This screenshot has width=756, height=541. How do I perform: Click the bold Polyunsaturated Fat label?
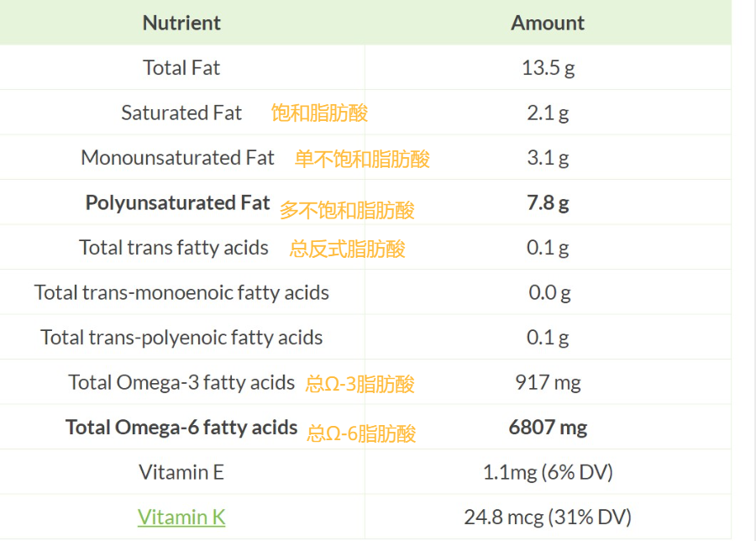[x=177, y=203]
